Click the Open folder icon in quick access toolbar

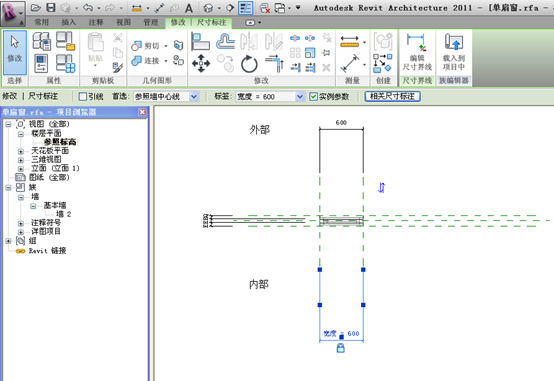pyautogui.click(x=35, y=8)
